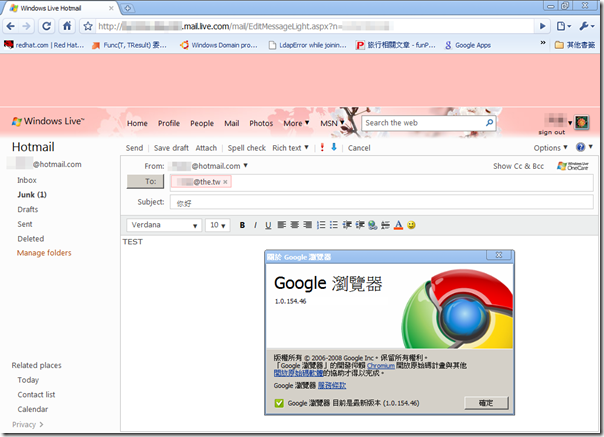Open the font color picker
This screenshot has width=604, height=437.
click(x=398, y=225)
